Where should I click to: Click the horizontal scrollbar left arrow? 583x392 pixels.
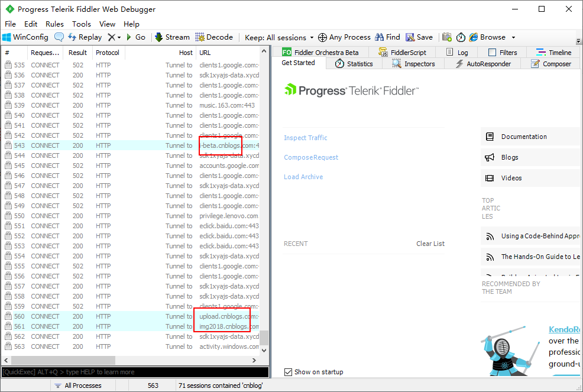6,360
